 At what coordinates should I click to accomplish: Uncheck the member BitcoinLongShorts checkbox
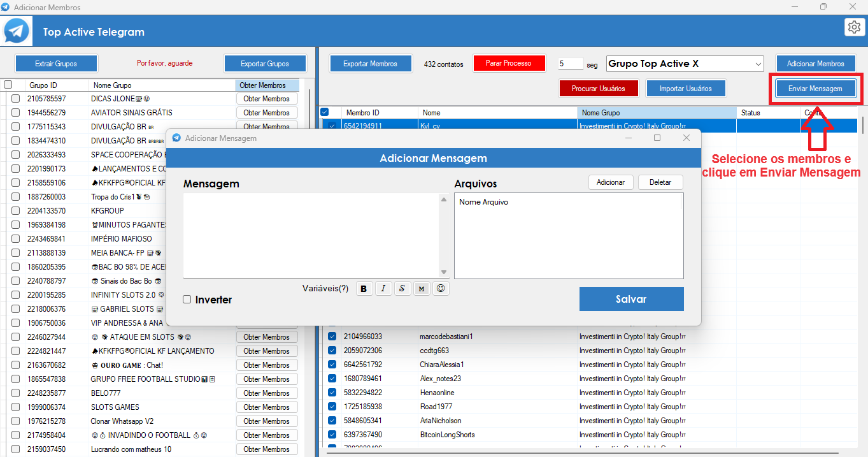[332, 435]
